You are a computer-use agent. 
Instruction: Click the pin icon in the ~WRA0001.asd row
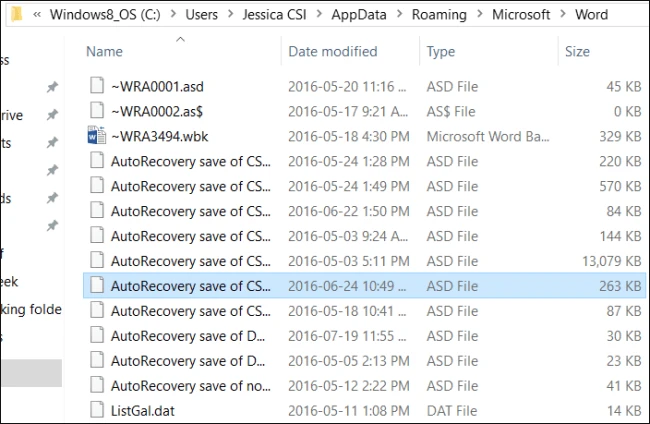[x=53, y=88]
